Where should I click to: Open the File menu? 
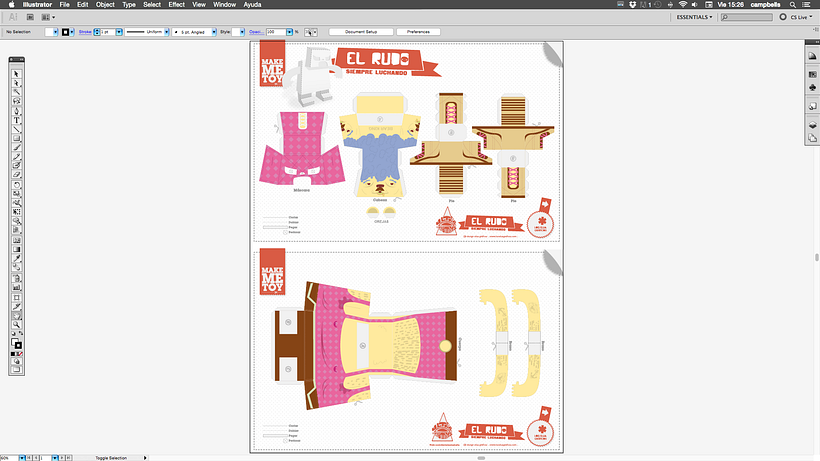click(64, 4)
